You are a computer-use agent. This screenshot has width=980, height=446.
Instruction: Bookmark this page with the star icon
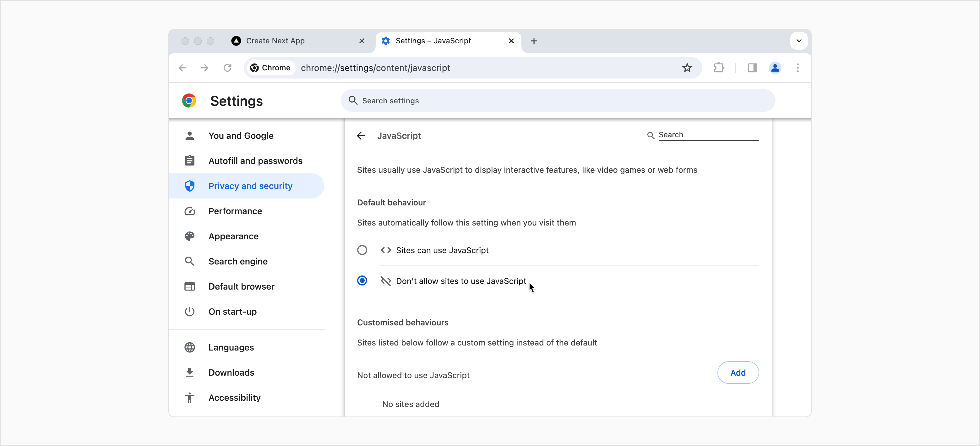[687, 68]
